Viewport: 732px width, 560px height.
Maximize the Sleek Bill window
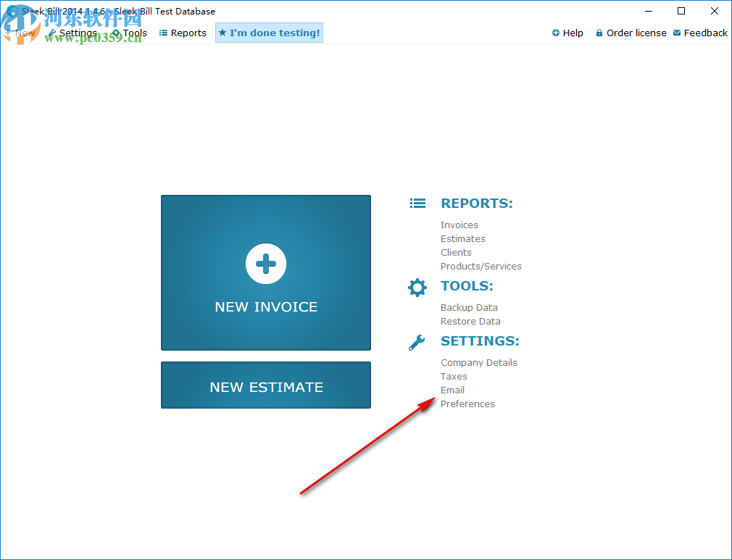pos(681,11)
